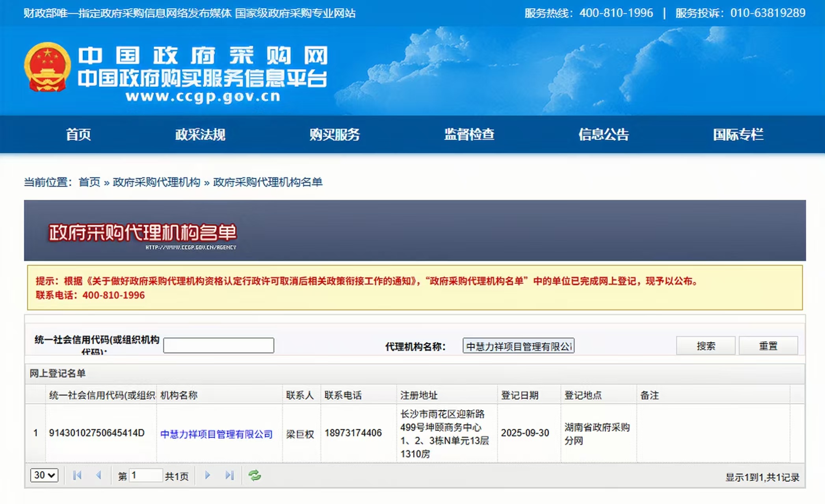Click the 备注 column header
The height and width of the screenshot is (504, 825).
[x=714, y=395]
